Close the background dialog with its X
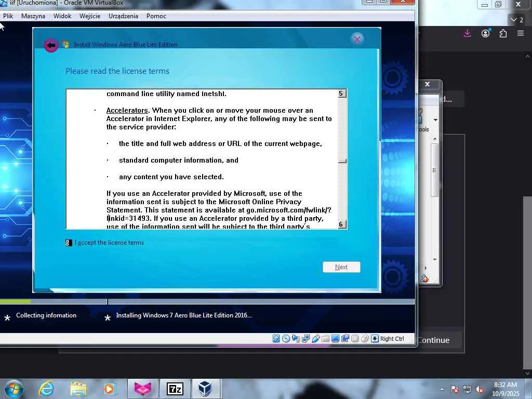Viewport: 532px width, 399px height. point(428,84)
